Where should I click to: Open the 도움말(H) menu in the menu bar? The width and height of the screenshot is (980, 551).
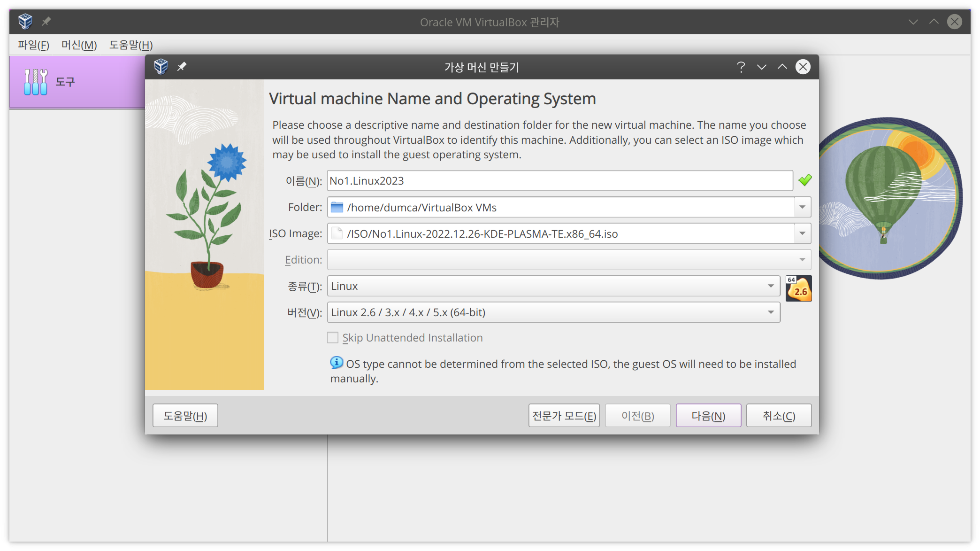tap(131, 45)
